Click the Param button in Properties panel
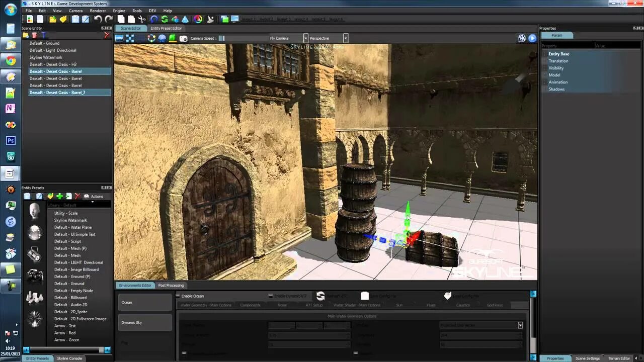 click(x=556, y=35)
